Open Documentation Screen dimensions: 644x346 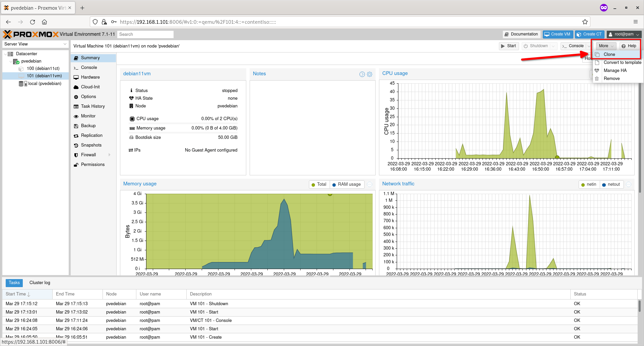pyautogui.click(x=521, y=34)
